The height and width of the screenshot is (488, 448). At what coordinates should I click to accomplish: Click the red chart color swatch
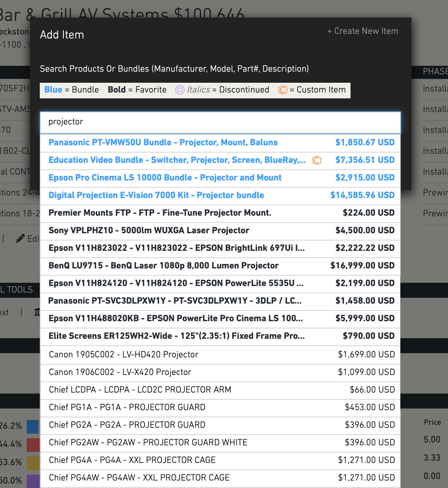pyautogui.click(x=33, y=445)
